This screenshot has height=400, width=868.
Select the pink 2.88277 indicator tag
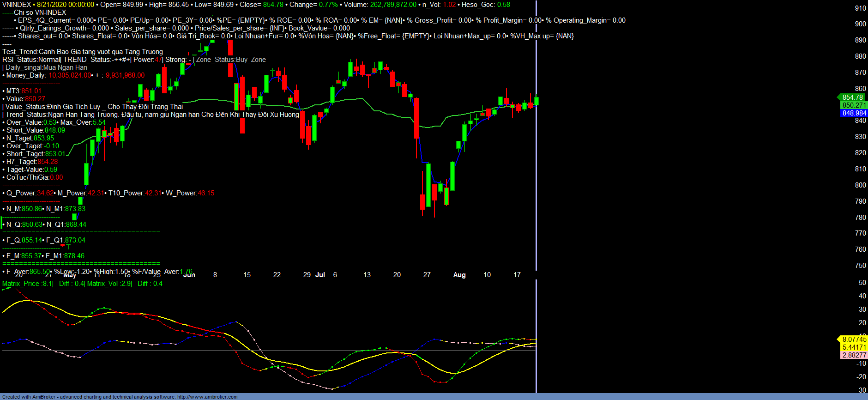[x=854, y=355]
